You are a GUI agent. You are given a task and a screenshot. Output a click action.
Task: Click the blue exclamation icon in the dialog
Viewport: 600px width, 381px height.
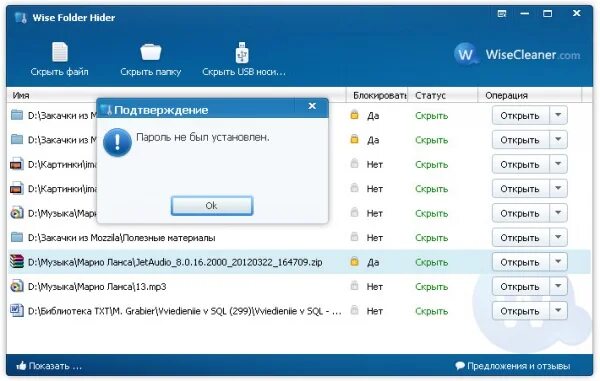coord(117,142)
